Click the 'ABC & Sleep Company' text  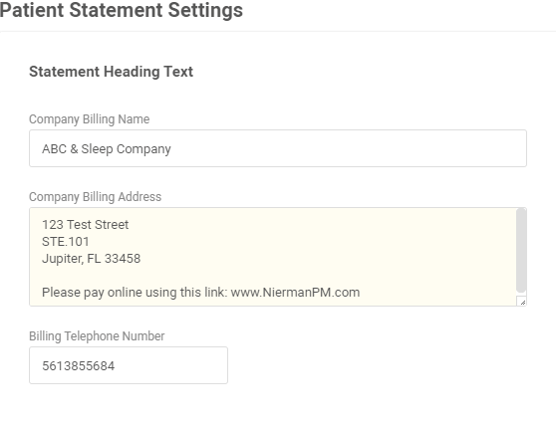click(106, 149)
